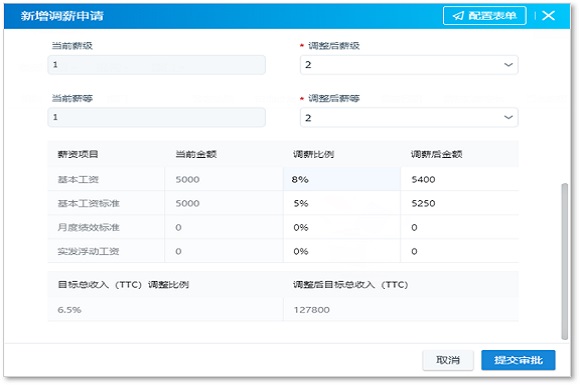This screenshot has height=385, width=580.
Task: Click the 月度绩效标准 row label
Action: (x=88, y=227)
